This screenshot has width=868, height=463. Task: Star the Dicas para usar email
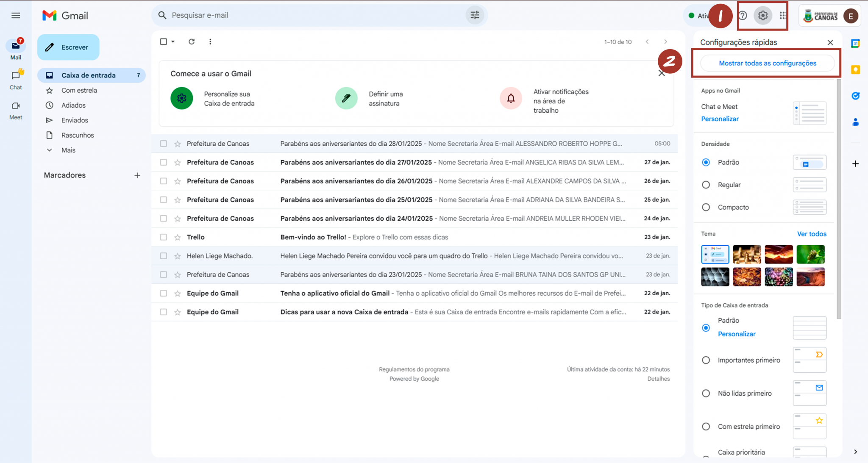[x=178, y=312]
